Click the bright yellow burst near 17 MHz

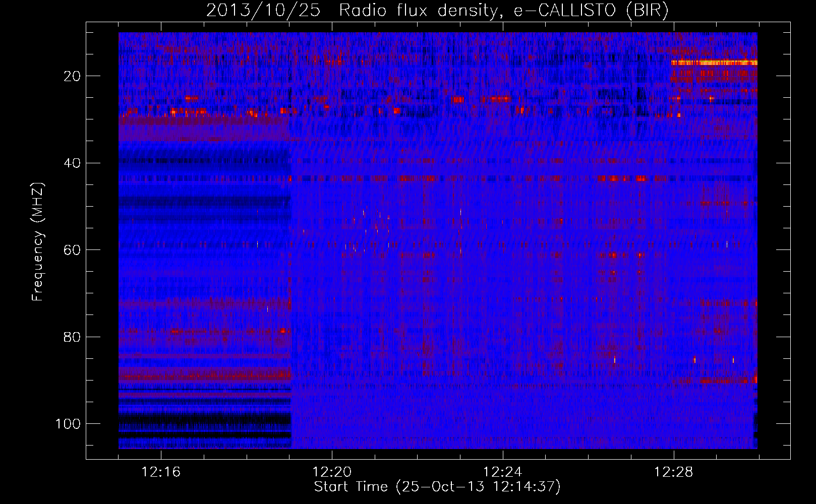pos(714,62)
